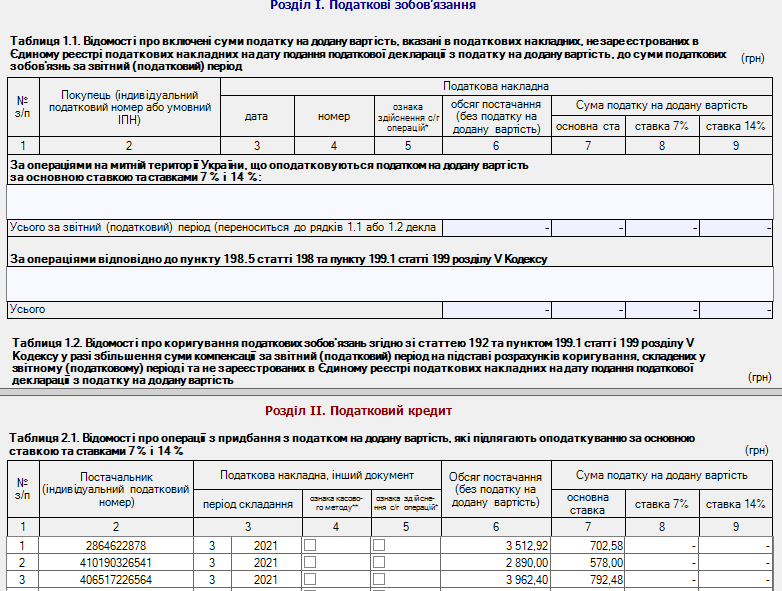This screenshot has height=591, width=782.
Task: Enable the cash method checkbox for supplier 410190326541
Action: [310, 563]
